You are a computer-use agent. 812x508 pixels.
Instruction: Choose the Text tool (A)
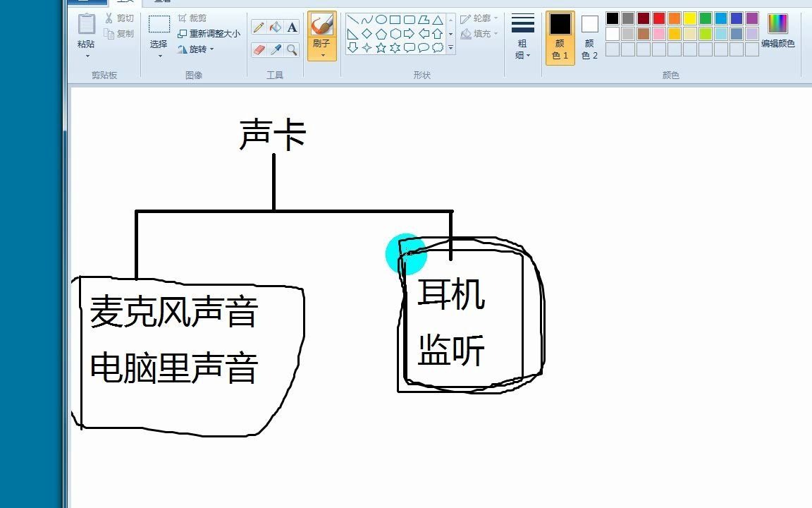(291, 27)
